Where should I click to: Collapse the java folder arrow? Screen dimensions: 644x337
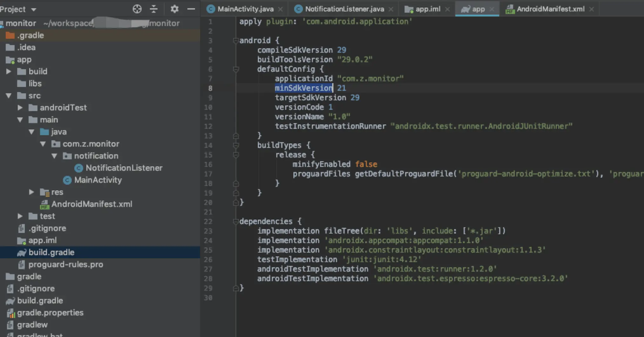click(31, 132)
